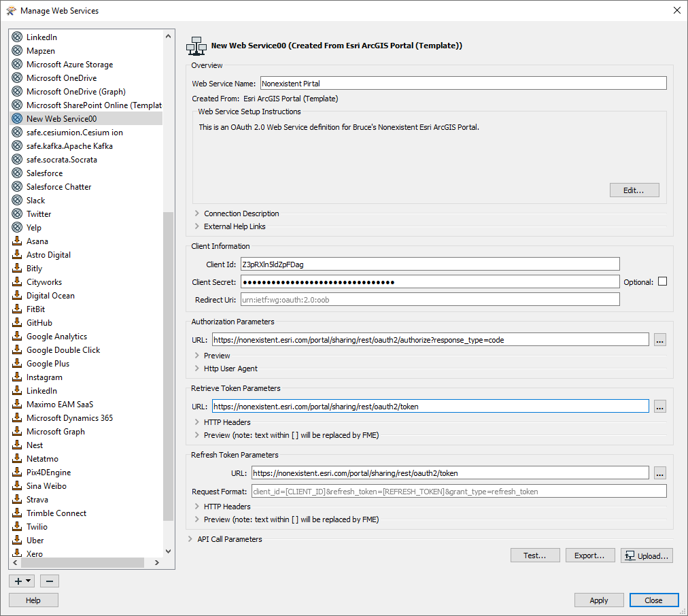This screenshot has height=616, width=688.
Task: Click the download icon beside Google Analytics
Action: 17,336
